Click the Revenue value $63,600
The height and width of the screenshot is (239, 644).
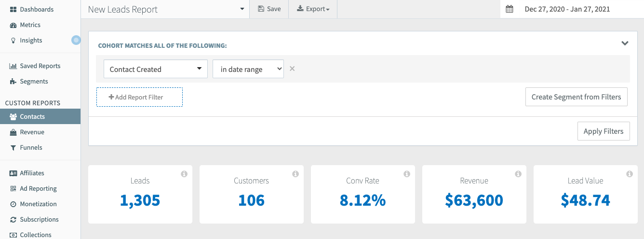pos(474,200)
